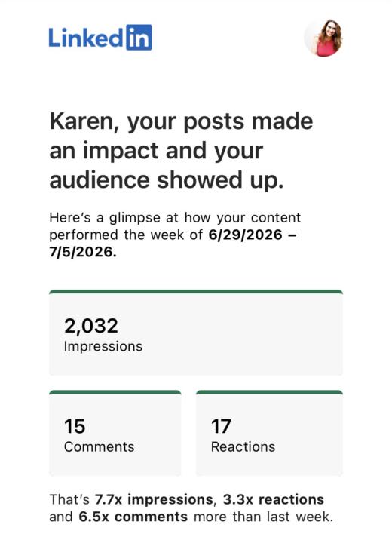Click the "Impressions" label

(103, 346)
